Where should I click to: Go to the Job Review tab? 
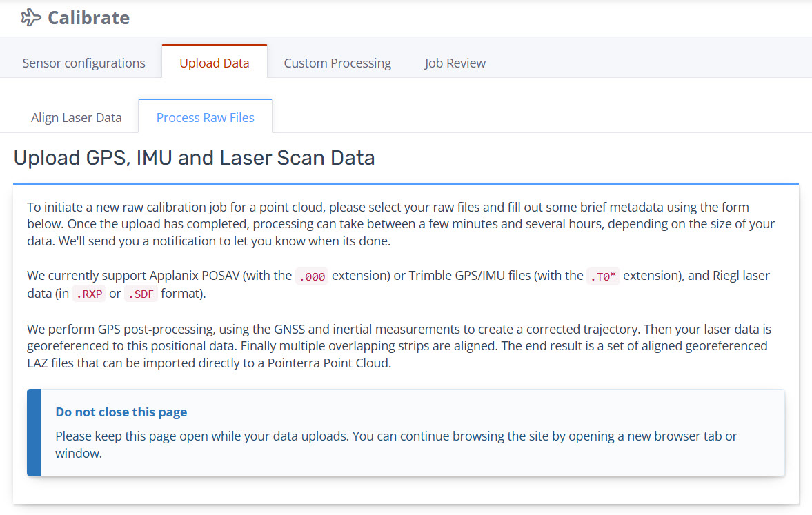coord(455,63)
